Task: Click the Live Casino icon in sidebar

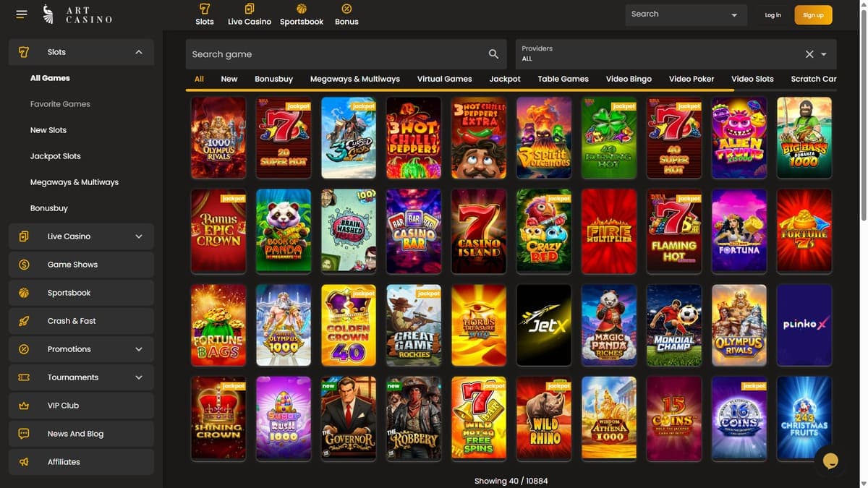Action: [x=24, y=236]
